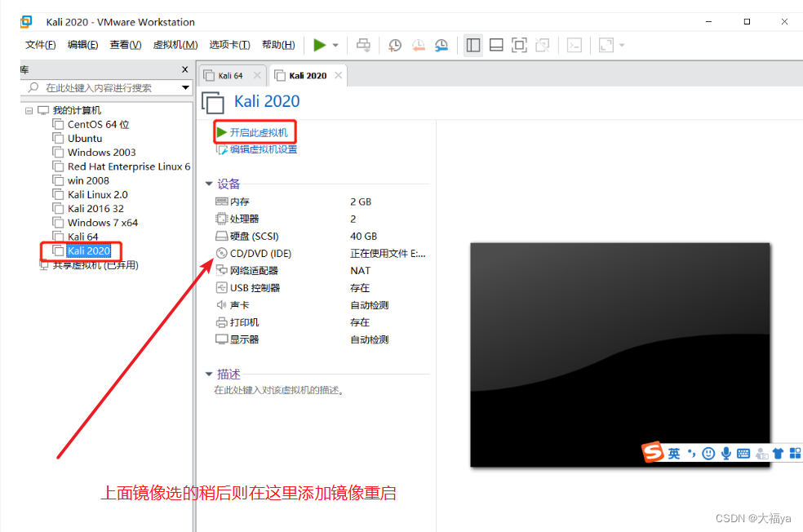The width and height of the screenshot is (803, 532).
Task: Open the 帮助(H) menu
Action: pyautogui.click(x=278, y=45)
